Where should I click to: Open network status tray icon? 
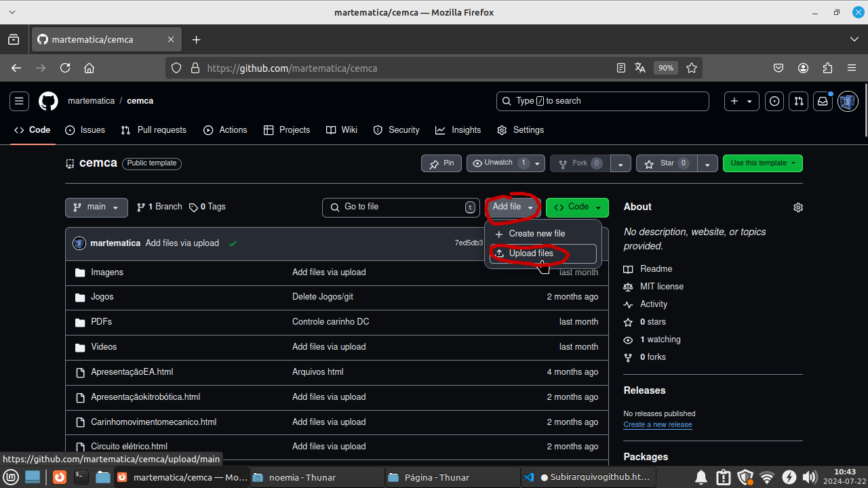tap(767, 477)
